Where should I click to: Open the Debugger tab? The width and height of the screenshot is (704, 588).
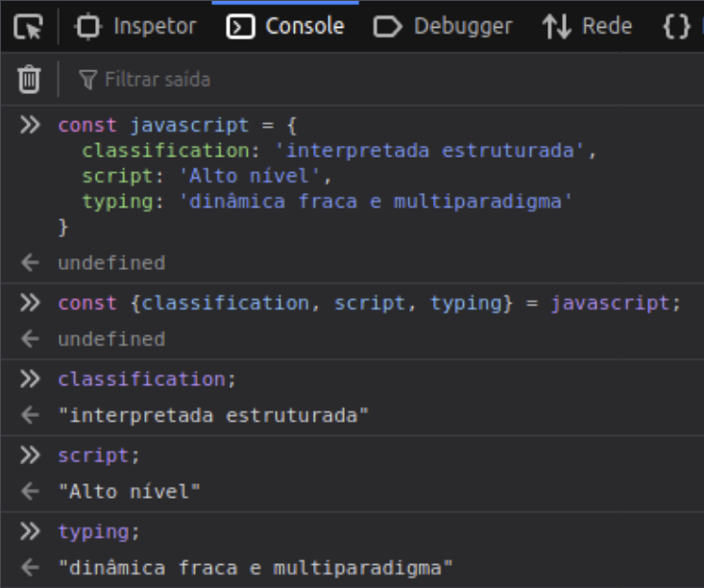point(443,27)
